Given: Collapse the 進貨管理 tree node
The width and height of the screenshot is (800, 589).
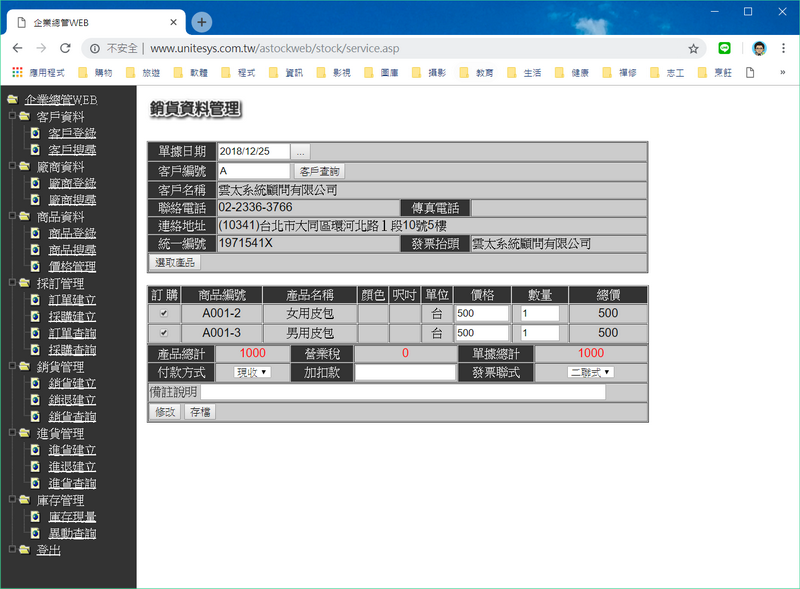Looking at the screenshot, I should [12, 433].
